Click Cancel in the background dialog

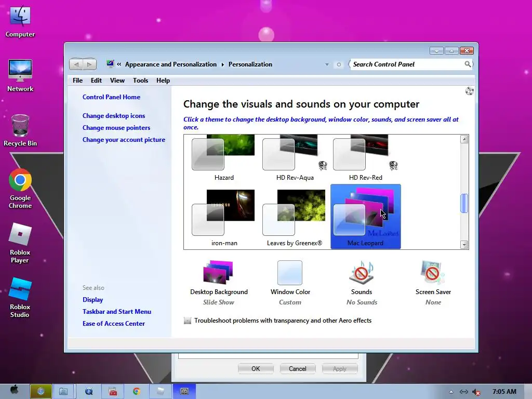(x=298, y=369)
